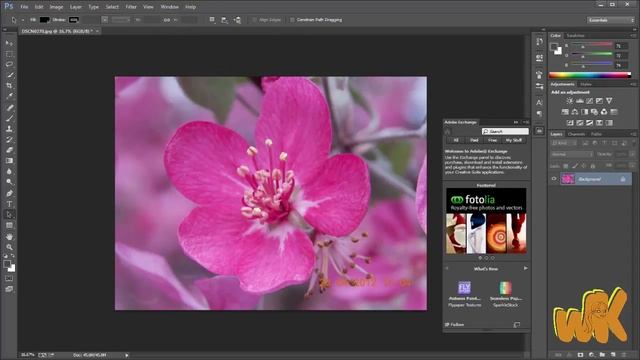Open the Filter menu
The image size is (640, 360).
pos(131,7)
